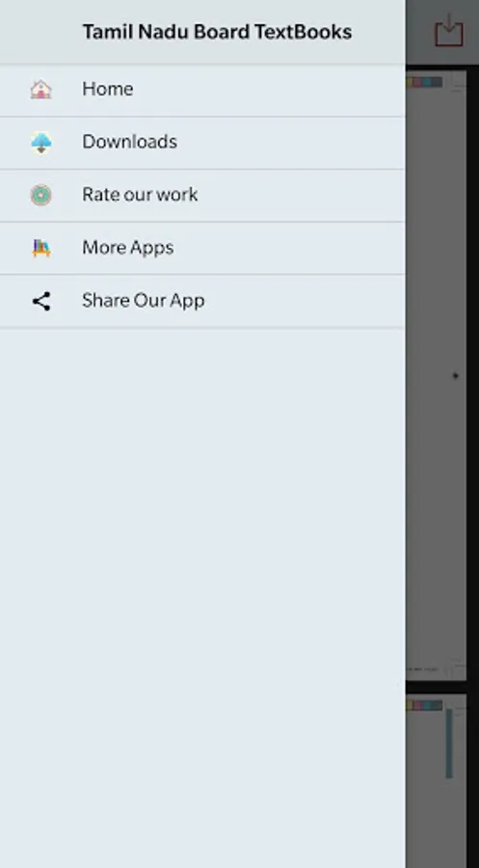This screenshot has height=868, width=479.
Task: Open the Downloads menu entry
Action: pyautogui.click(x=202, y=143)
